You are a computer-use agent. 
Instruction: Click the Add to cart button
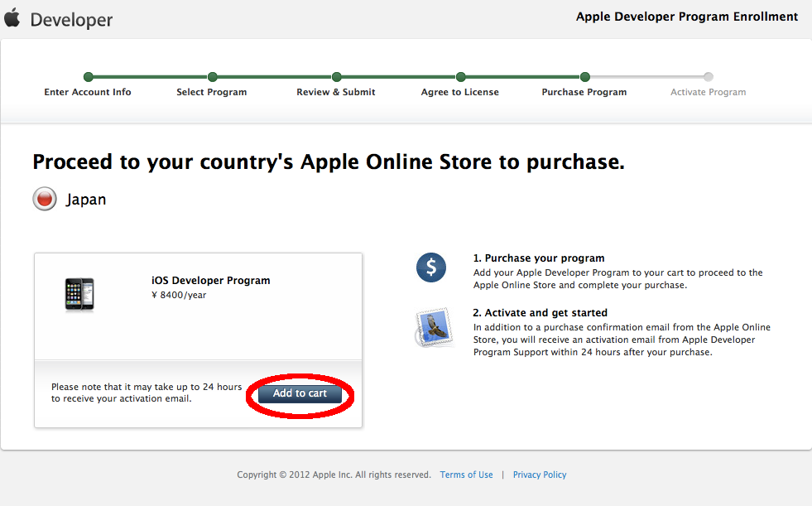pyautogui.click(x=300, y=393)
